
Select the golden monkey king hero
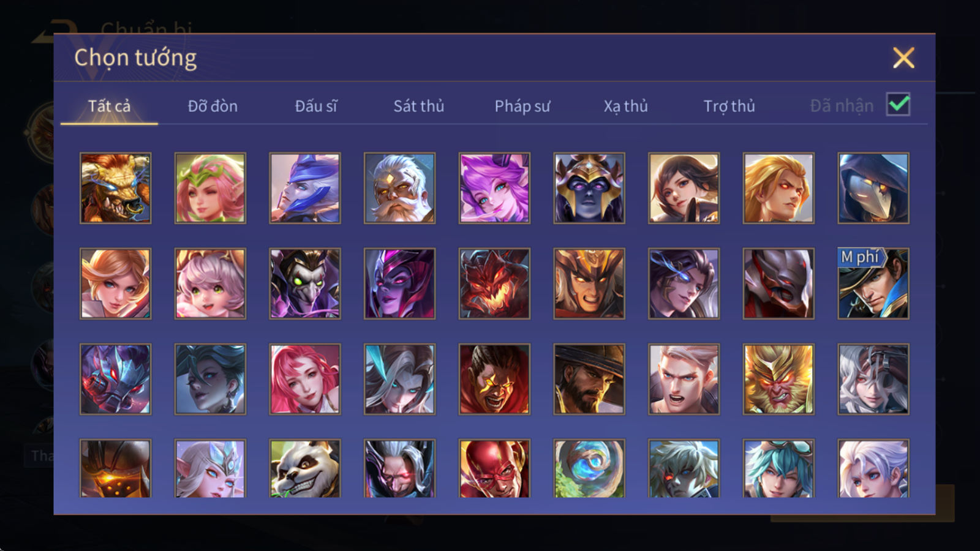coord(778,379)
